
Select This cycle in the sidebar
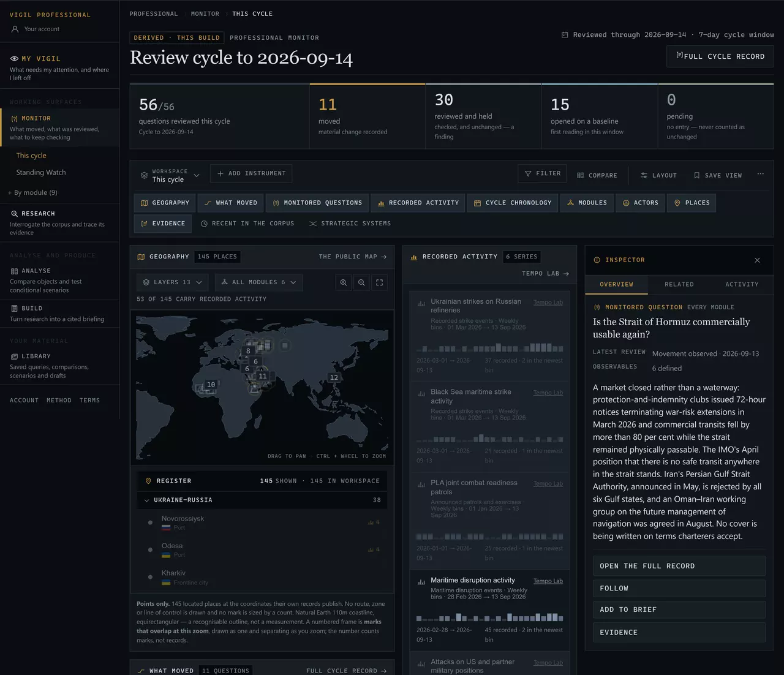point(31,156)
